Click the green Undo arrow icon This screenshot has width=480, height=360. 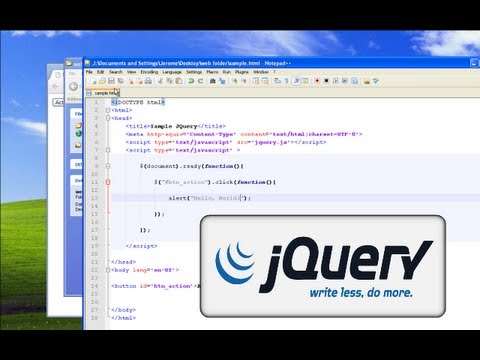(191, 81)
